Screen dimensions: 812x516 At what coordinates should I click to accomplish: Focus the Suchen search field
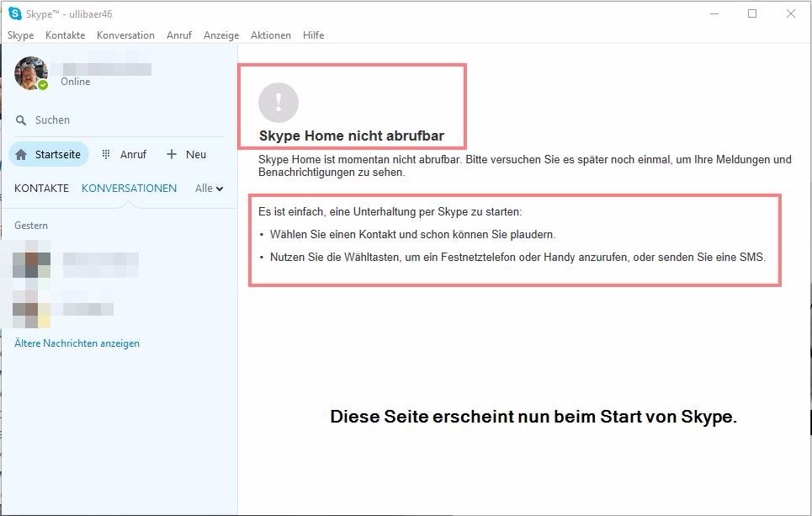[x=119, y=120]
